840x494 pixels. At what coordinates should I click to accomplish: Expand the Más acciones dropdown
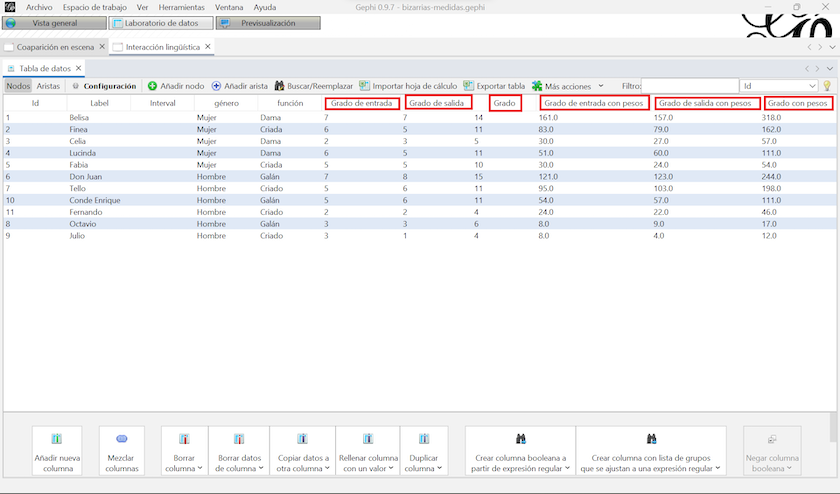point(568,86)
